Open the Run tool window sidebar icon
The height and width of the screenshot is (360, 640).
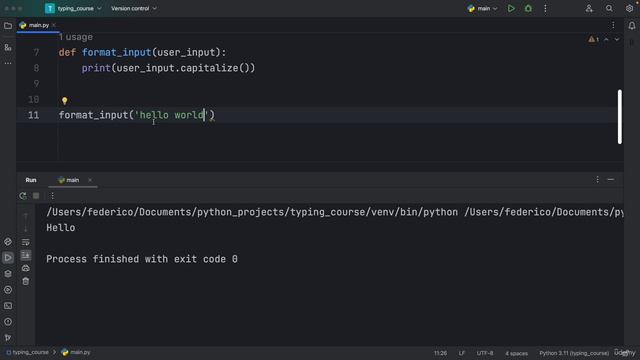coord(8,258)
